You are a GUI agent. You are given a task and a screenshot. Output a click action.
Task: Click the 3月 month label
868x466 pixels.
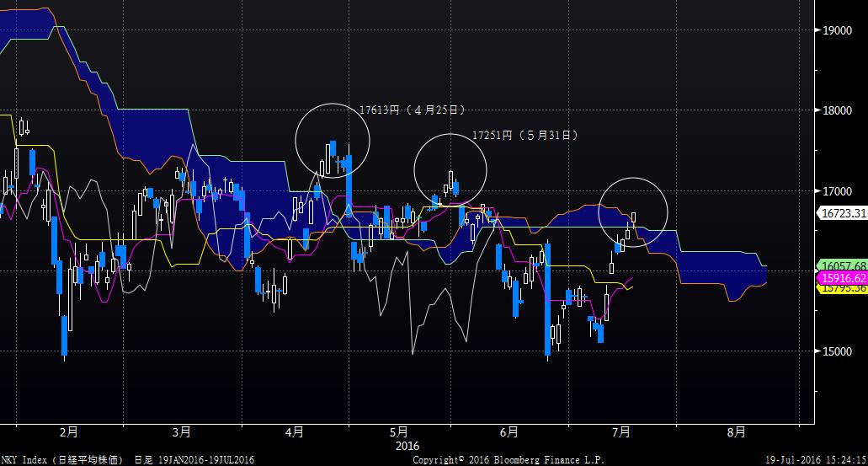tap(182, 432)
